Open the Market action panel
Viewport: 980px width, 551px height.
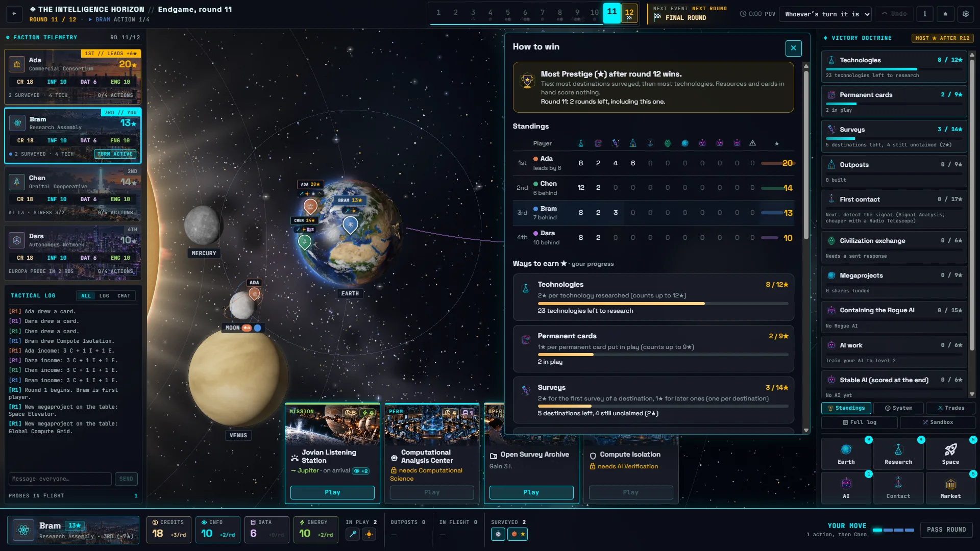pos(950,488)
